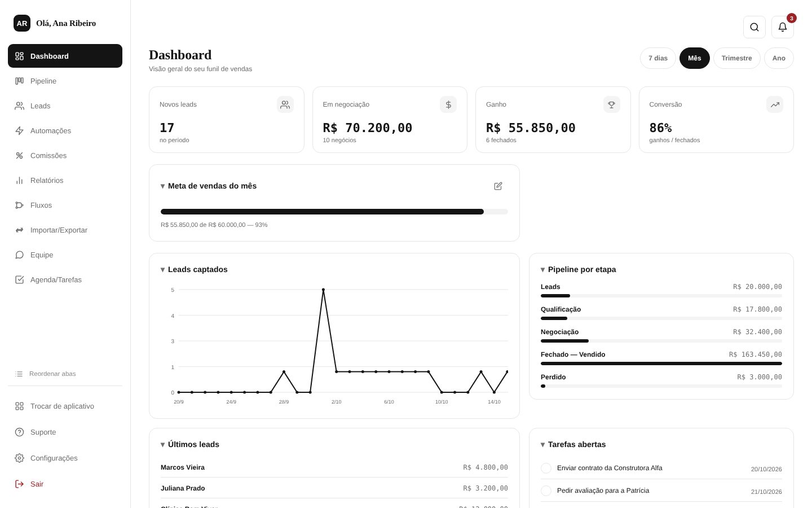Click the Pipeline kanban icon in sidebar
The image size is (812, 508).
click(19, 81)
